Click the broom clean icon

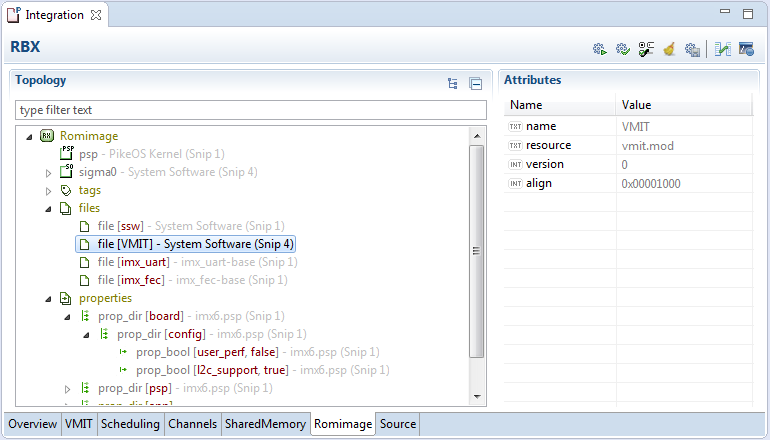point(669,48)
